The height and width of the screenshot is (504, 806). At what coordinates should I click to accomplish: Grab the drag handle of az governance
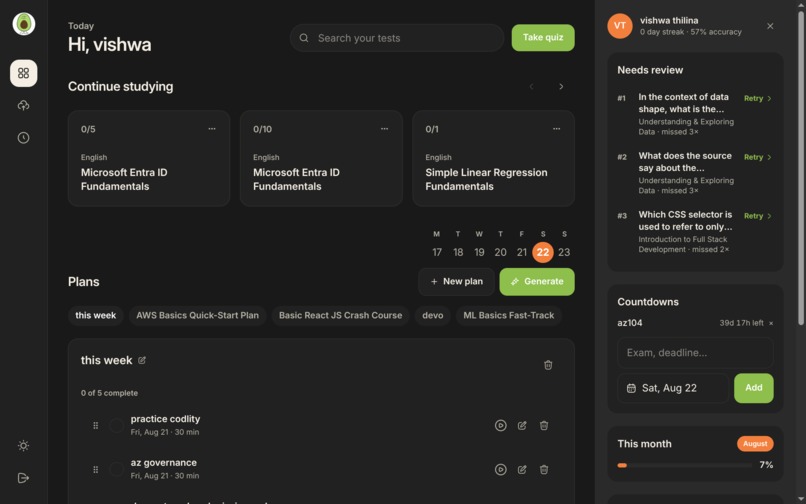tap(96, 470)
